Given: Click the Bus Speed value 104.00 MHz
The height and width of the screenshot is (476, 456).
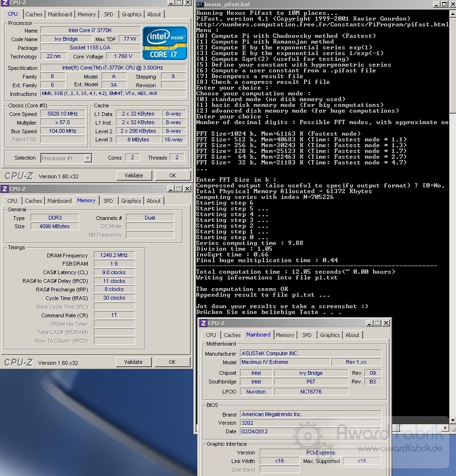Looking at the screenshot, I should tap(62, 131).
